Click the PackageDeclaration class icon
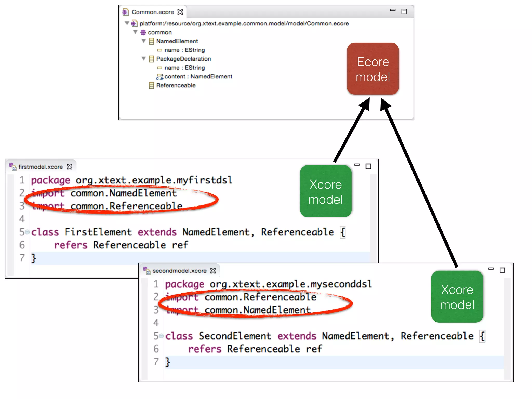 (151, 59)
